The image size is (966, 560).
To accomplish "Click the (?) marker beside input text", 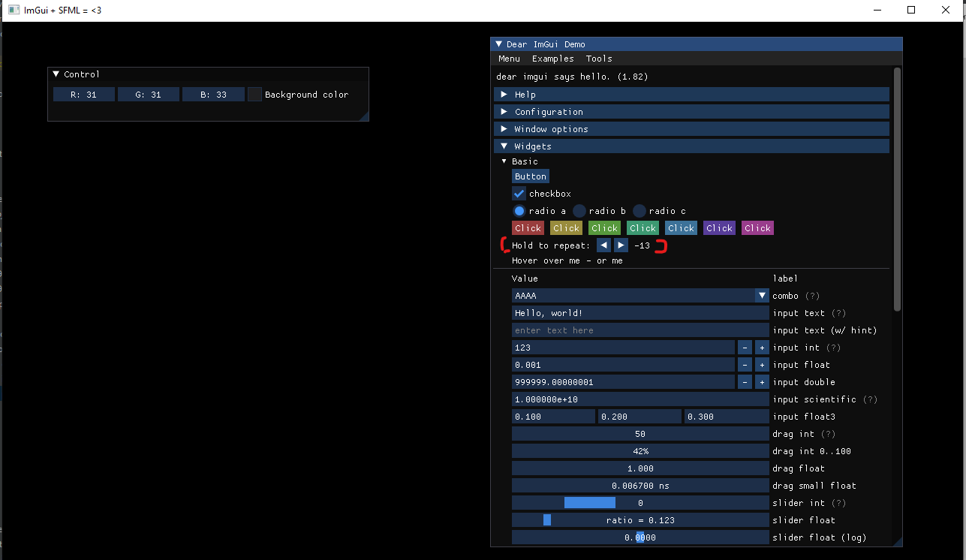I will point(838,313).
